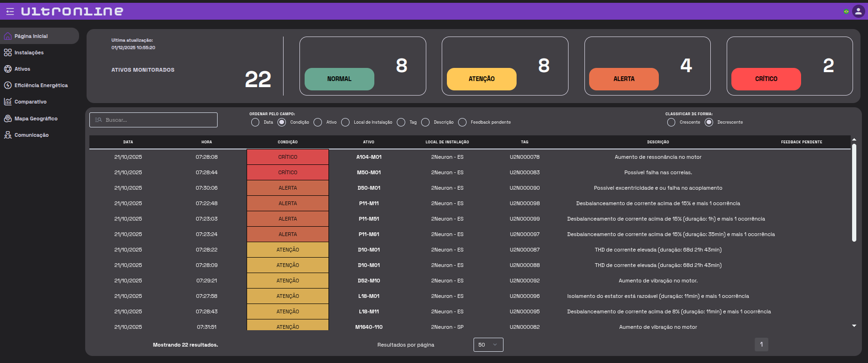Click the Comparativo chart icon
Screen dimensions: 868x363
8,102
